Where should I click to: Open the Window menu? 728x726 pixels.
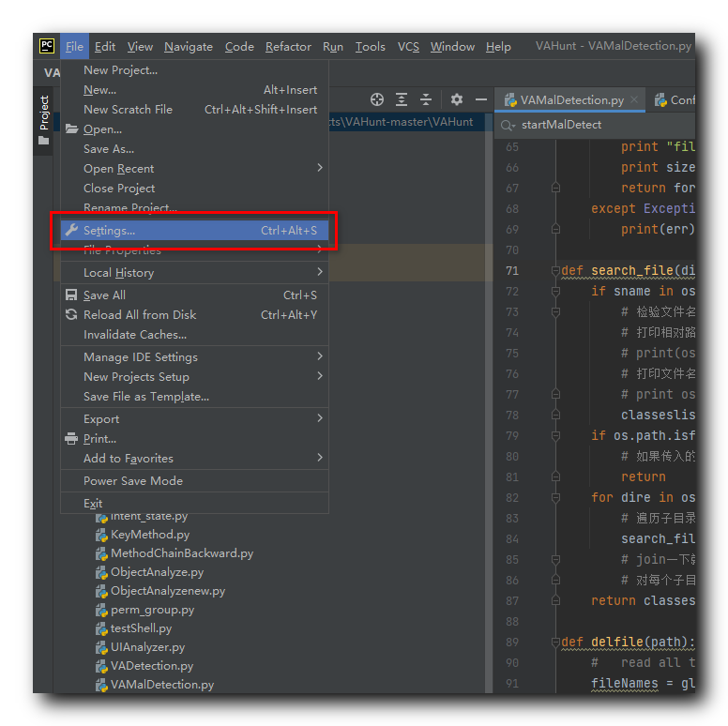click(452, 46)
